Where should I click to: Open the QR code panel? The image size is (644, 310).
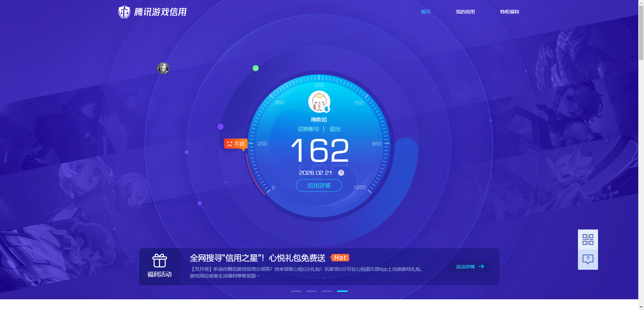coord(588,240)
